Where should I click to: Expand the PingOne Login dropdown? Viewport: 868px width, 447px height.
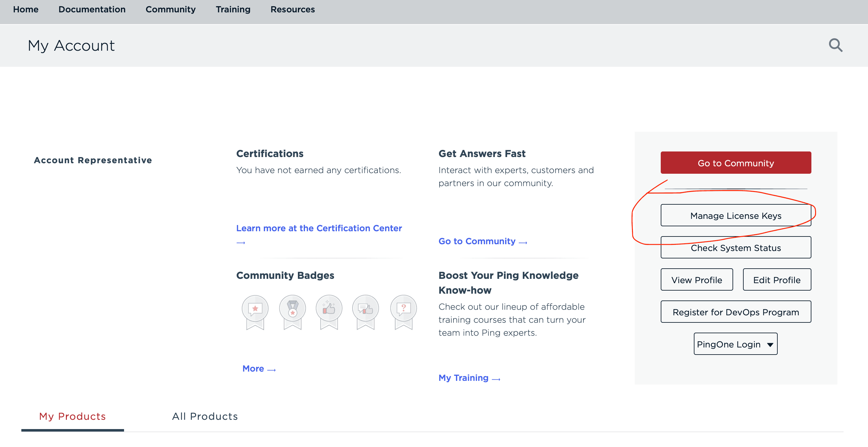tap(735, 344)
